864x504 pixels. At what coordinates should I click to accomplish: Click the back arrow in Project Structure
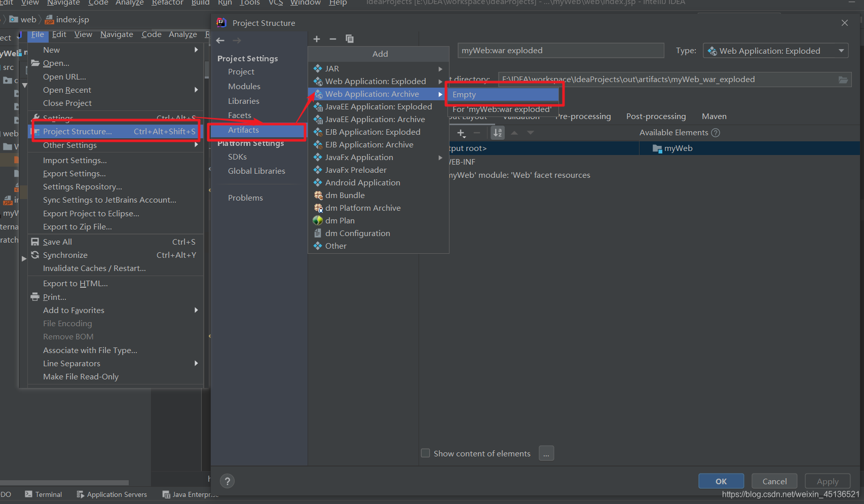(220, 41)
